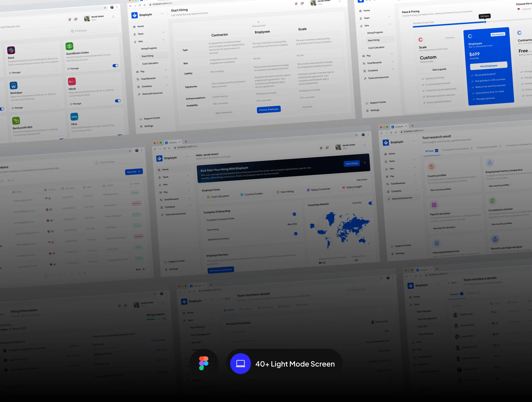Click the Compliance checker card icon

coord(492,201)
